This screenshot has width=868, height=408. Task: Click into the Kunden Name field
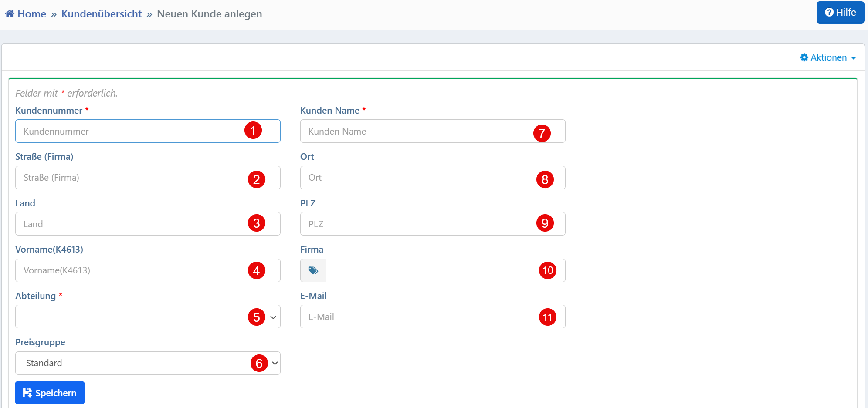tap(414, 131)
